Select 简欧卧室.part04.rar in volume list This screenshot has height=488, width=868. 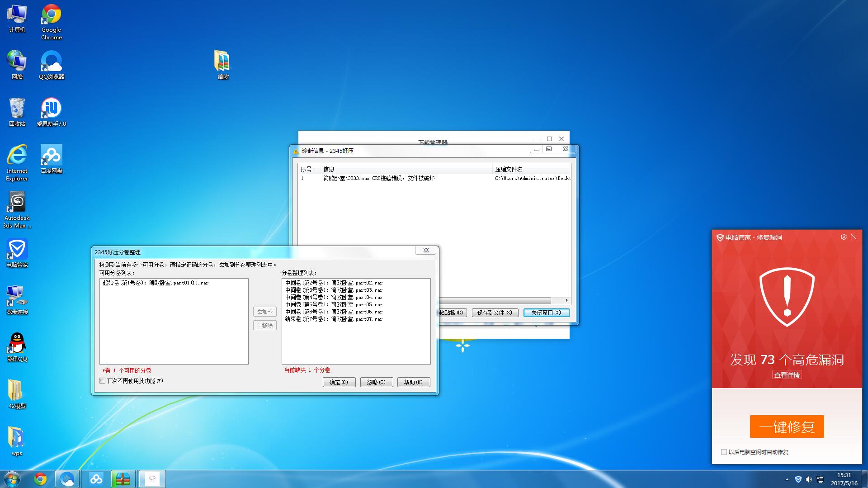334,297
